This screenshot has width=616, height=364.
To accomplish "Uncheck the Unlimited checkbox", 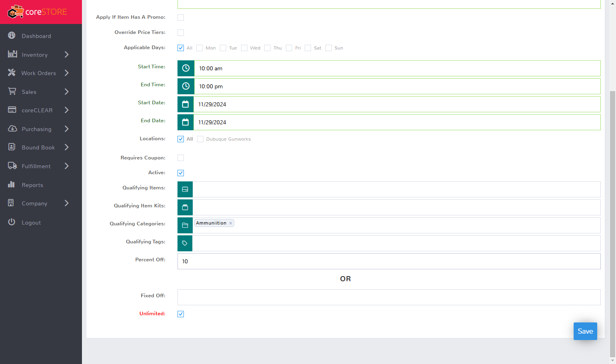I will 181,314.
